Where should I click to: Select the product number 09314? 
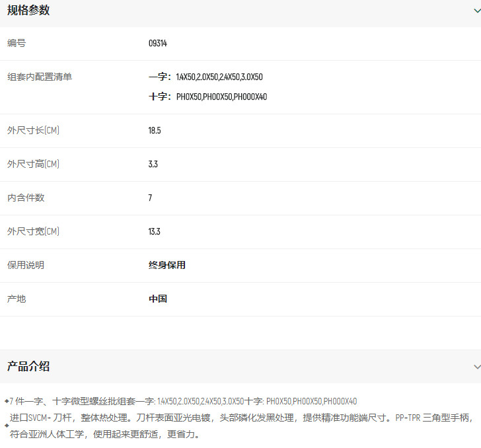click(158, 44)
